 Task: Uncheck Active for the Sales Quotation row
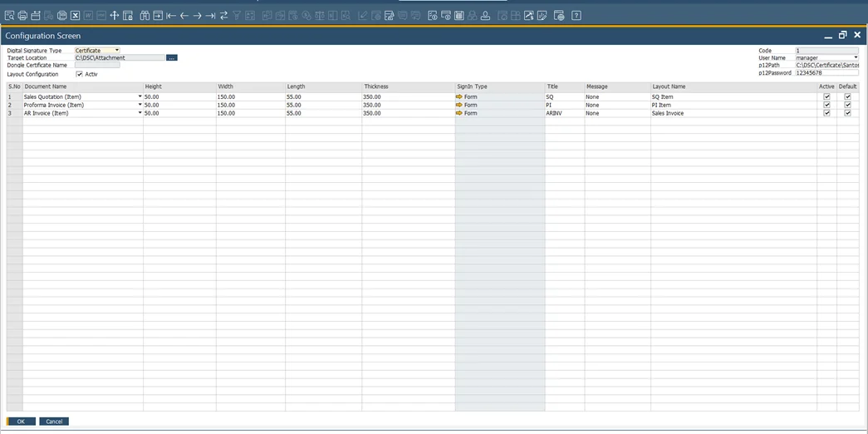826,96
